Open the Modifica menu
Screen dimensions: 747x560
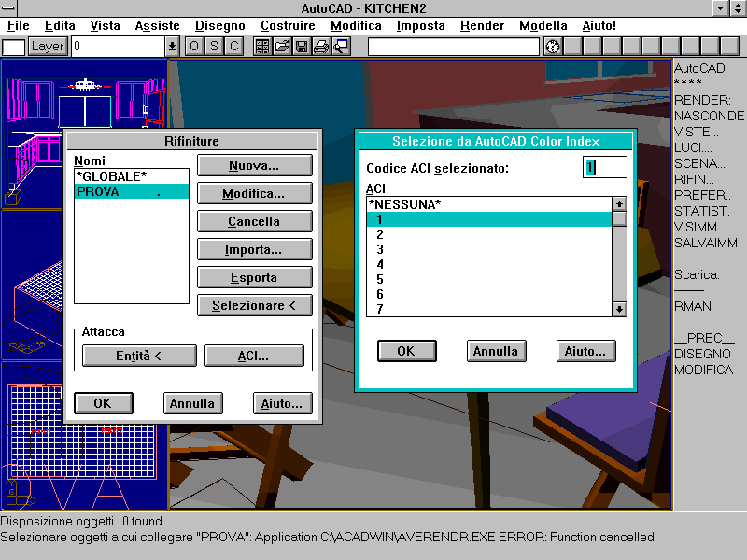[356, 25]
